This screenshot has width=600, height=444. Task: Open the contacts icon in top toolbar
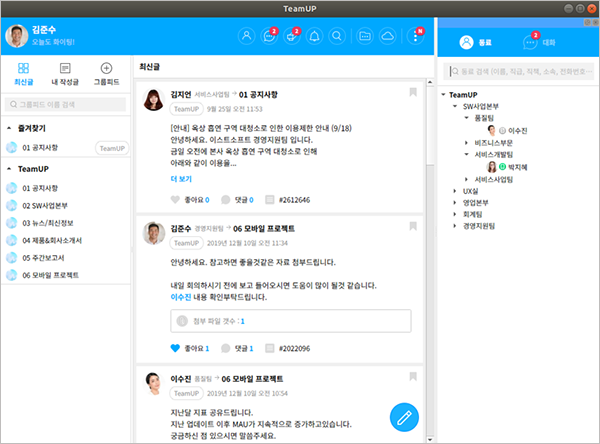tap(246, 36)
